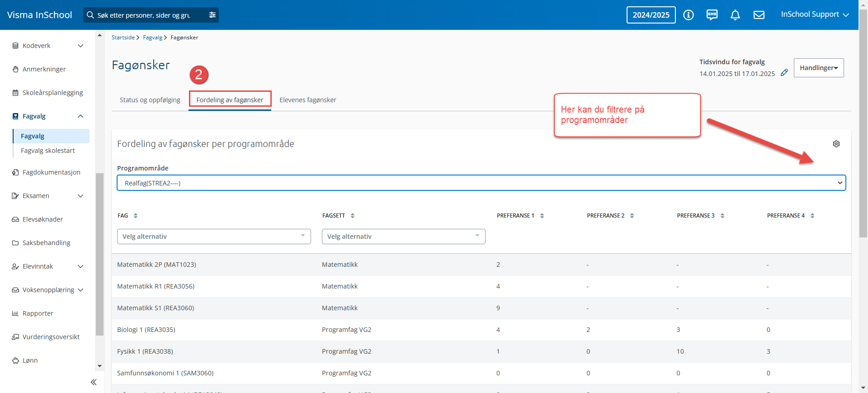Screen dimensions: 868x393
Task: Click the Anmerkninger hand icon
Action: (15, 69)
